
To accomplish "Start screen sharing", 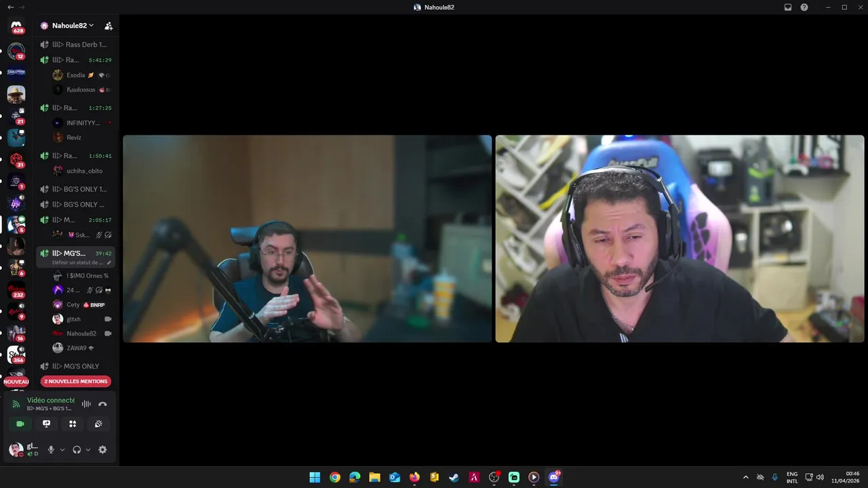I will (46, 424).
